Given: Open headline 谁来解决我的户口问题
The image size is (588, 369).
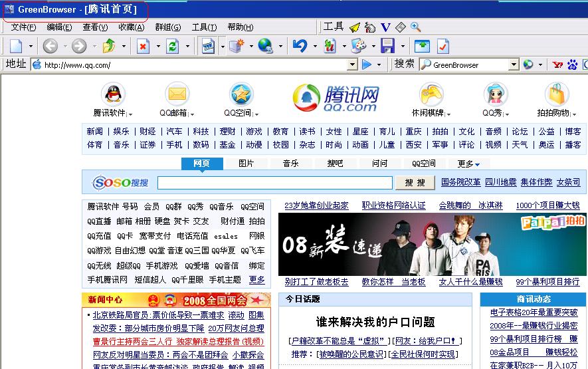Looking at the screenshot, I should tap(375, 322).
